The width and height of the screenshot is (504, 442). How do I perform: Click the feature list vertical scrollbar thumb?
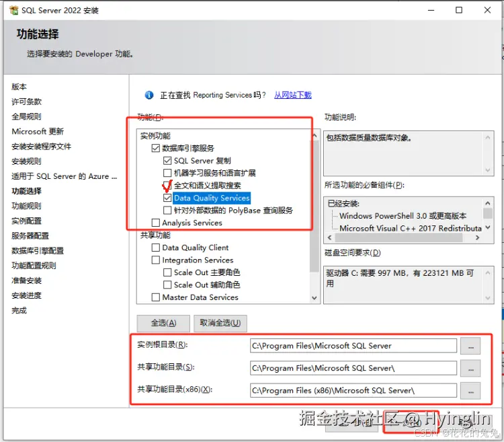(314, 206)
